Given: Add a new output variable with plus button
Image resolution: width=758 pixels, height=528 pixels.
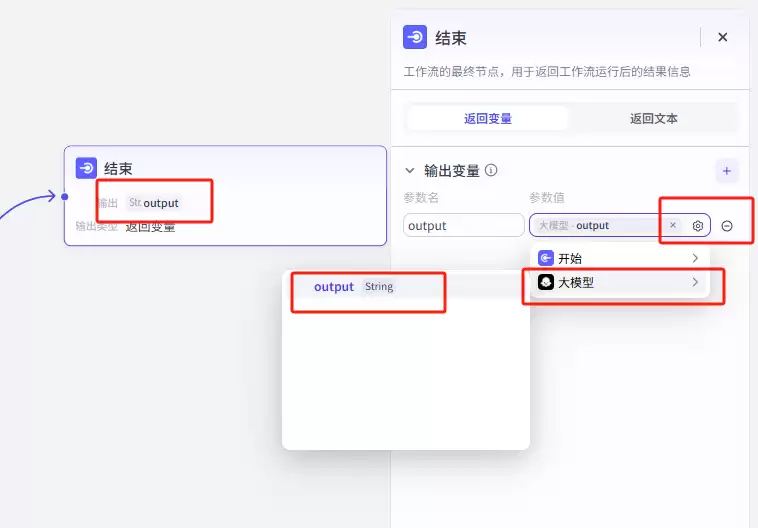Looking at the screenshot, I should [x=727, y=171].
